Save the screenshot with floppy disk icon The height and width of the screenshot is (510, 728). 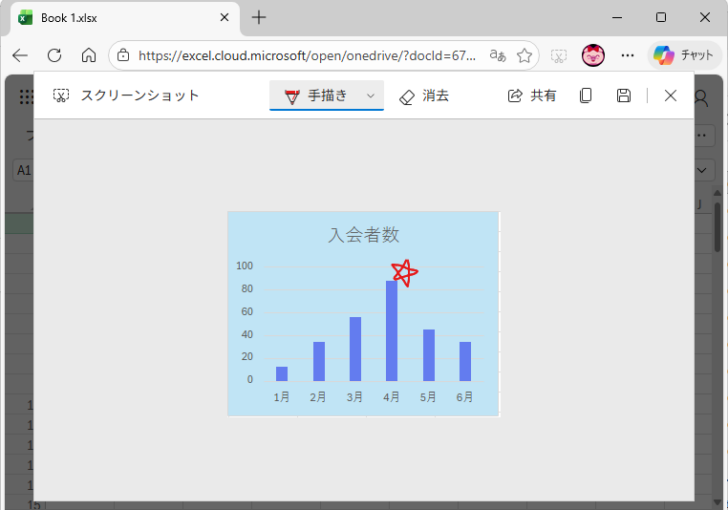[624, 96]
